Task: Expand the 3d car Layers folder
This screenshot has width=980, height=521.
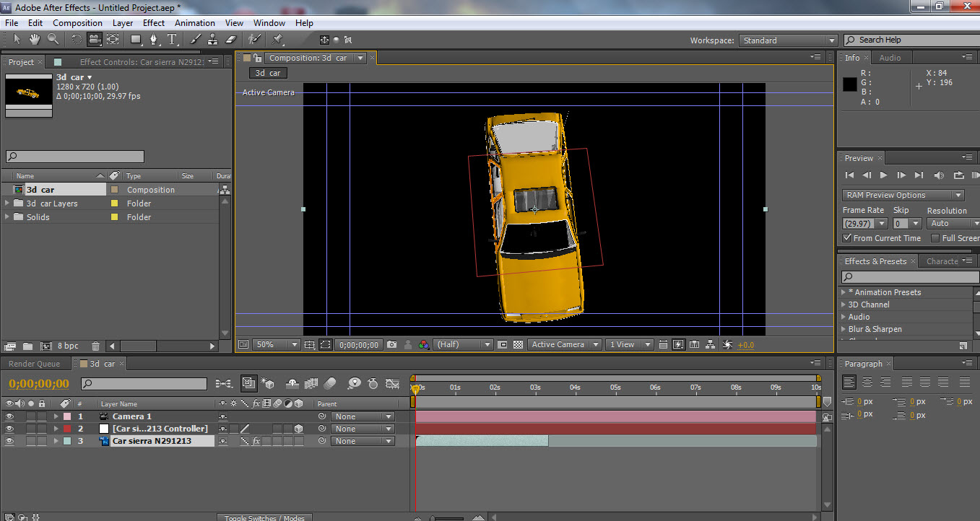Action: (7, 203)
